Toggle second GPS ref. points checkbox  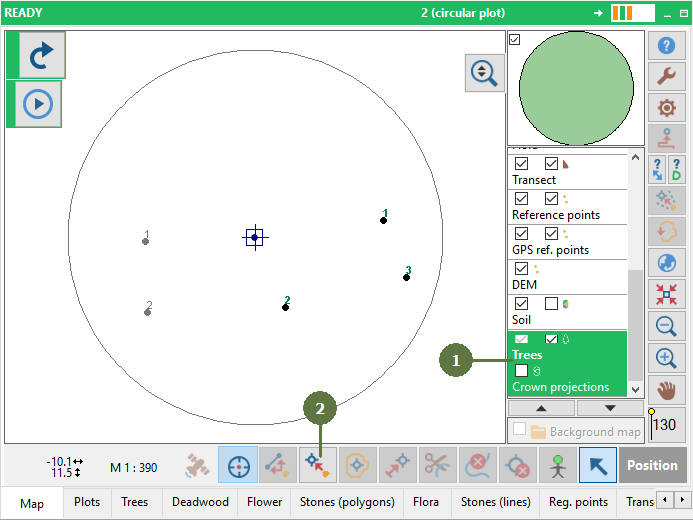551,233
